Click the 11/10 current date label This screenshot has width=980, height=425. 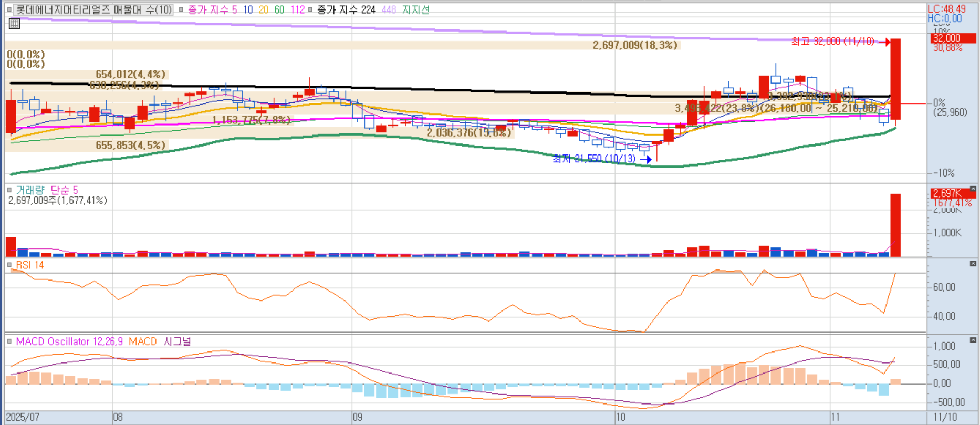coord(945,418)
